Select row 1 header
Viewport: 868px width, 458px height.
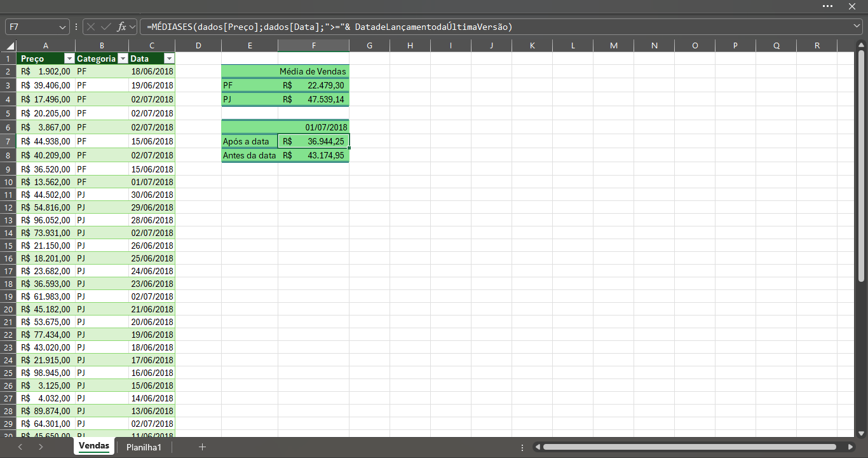(x=8, y=59)
